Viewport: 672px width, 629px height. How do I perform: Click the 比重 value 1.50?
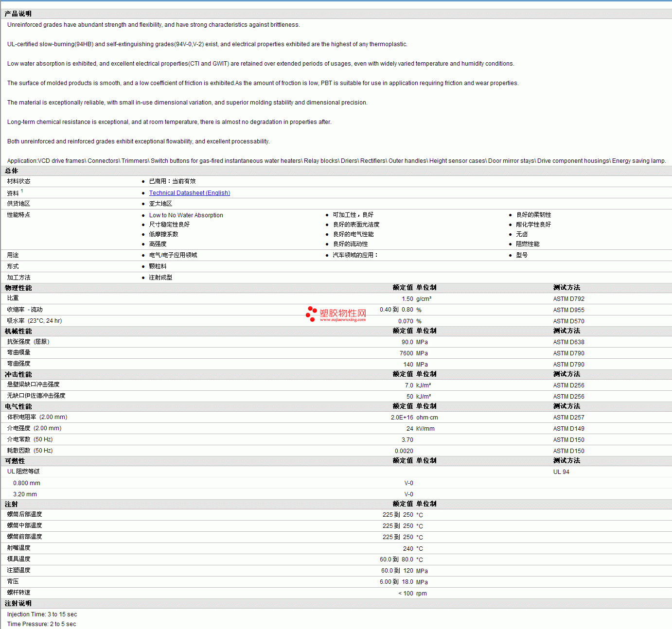(x=407, y=299)
